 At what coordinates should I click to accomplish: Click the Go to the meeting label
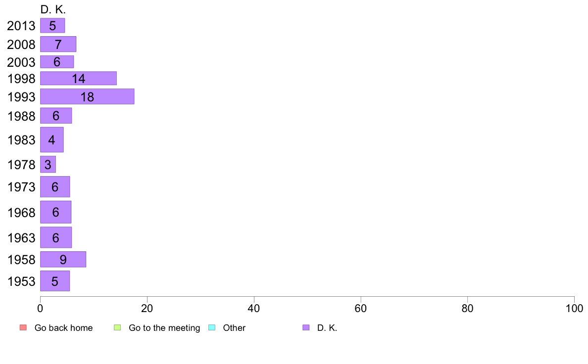point(164,327)
